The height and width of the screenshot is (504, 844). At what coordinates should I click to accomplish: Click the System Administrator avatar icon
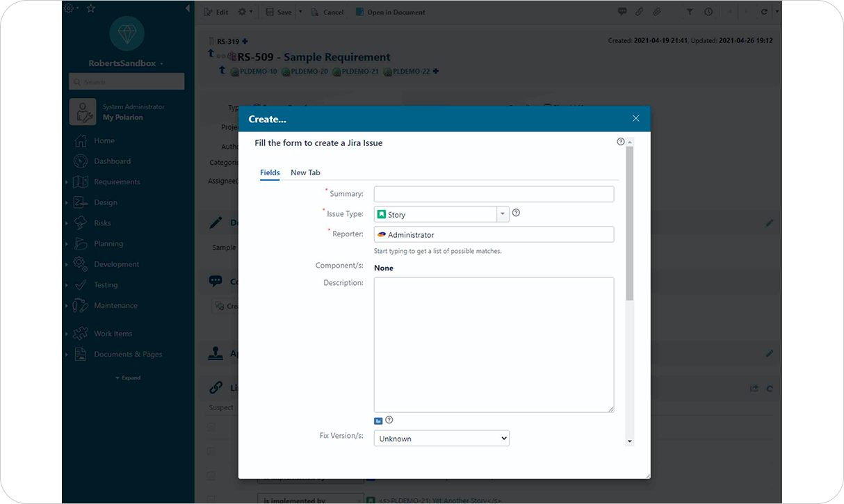[83, 112]
